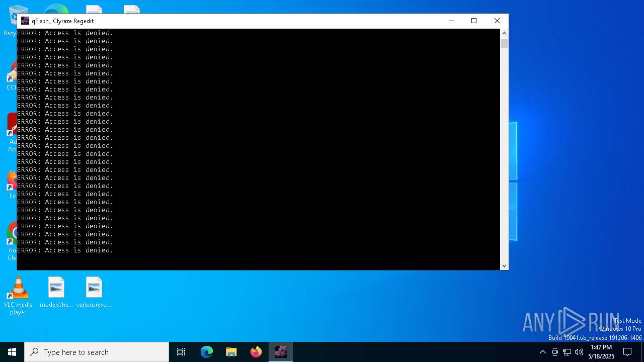Open the clock showing 1:47 PM
Viewport: 644px width, 362px height.
click(x=601, y=352)
